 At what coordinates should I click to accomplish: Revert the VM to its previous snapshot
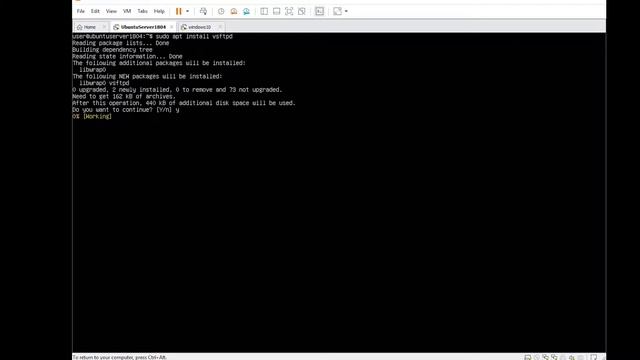click(234, 11)
